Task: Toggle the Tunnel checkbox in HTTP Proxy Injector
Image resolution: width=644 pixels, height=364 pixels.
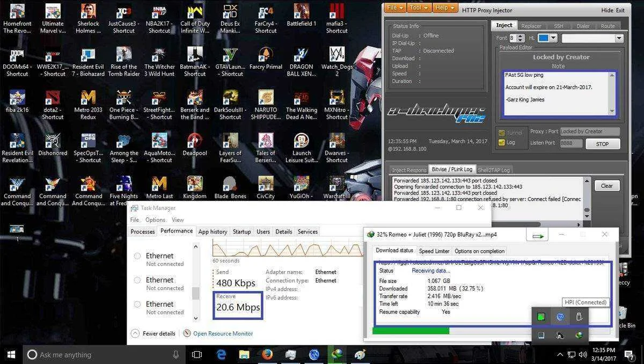Action: click(502, 133)
